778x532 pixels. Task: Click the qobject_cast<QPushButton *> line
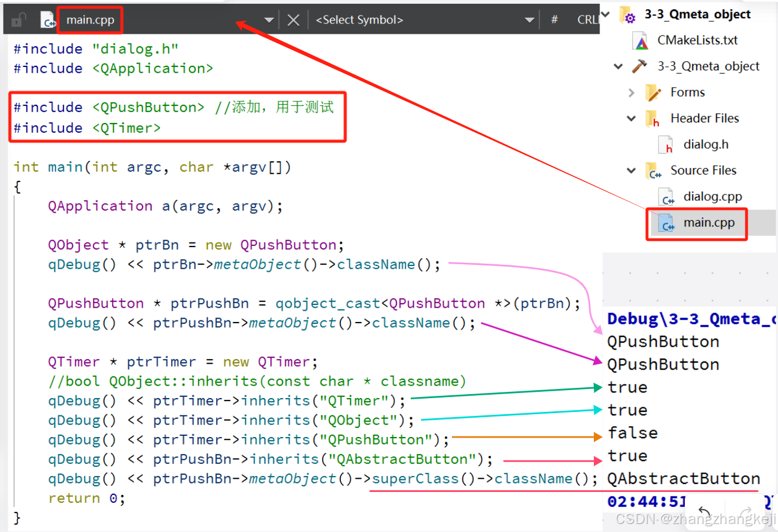pyautogui.click(x=314, y=303)
